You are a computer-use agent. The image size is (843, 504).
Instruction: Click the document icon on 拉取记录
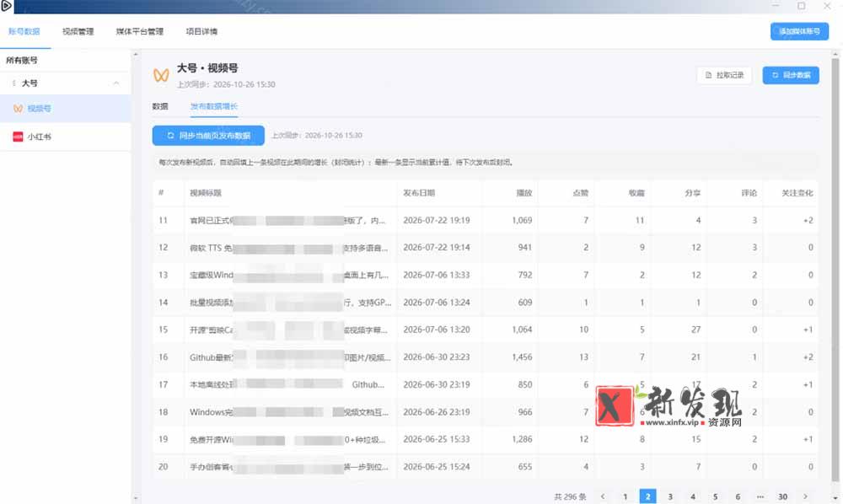point(708,75)
